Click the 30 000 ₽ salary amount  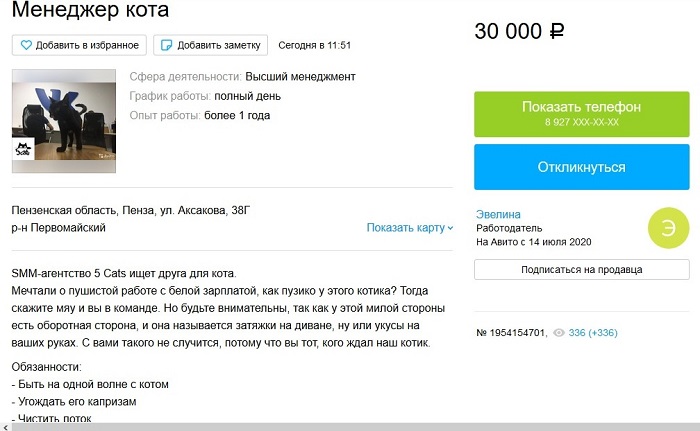click(x=520, y=32)
